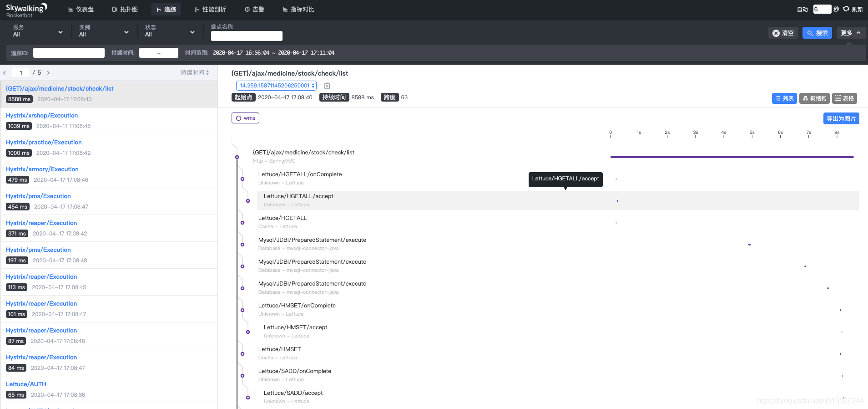Click the first Mysql span timeline dot
Viewport: 868px width, 409px height.
(749, 245)
